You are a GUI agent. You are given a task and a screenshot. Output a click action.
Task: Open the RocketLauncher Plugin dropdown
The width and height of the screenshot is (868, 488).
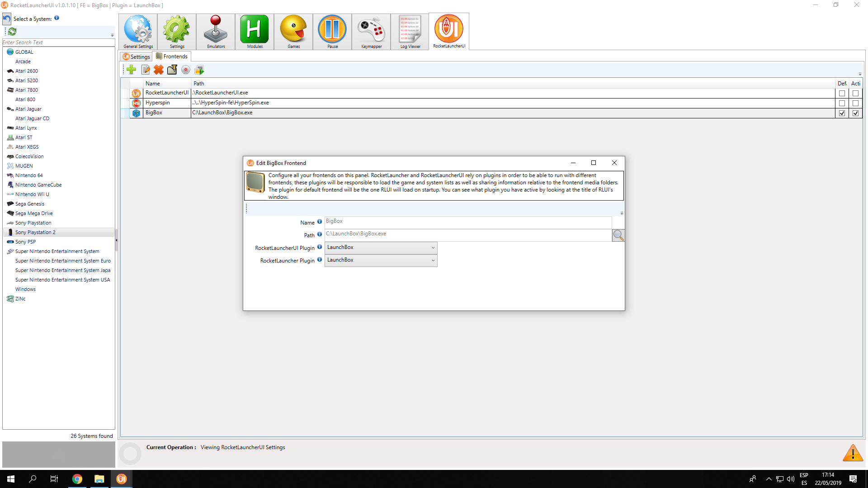(x=381, y=260)
